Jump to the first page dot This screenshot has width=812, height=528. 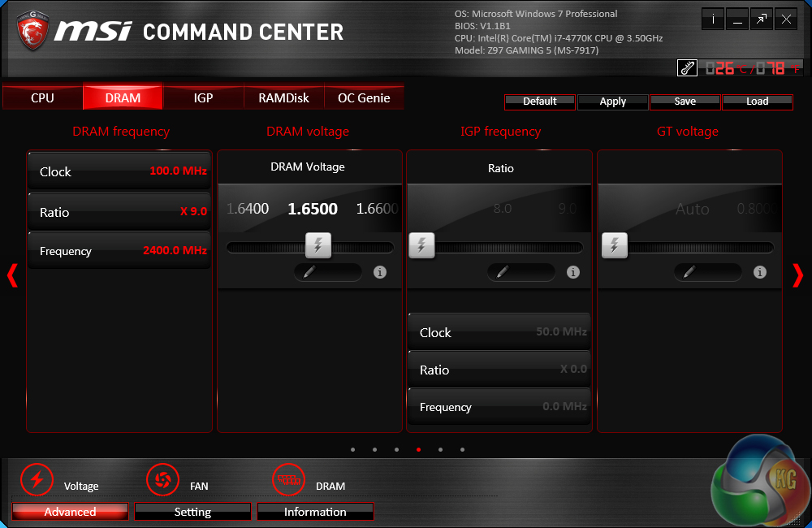[352, 450]
